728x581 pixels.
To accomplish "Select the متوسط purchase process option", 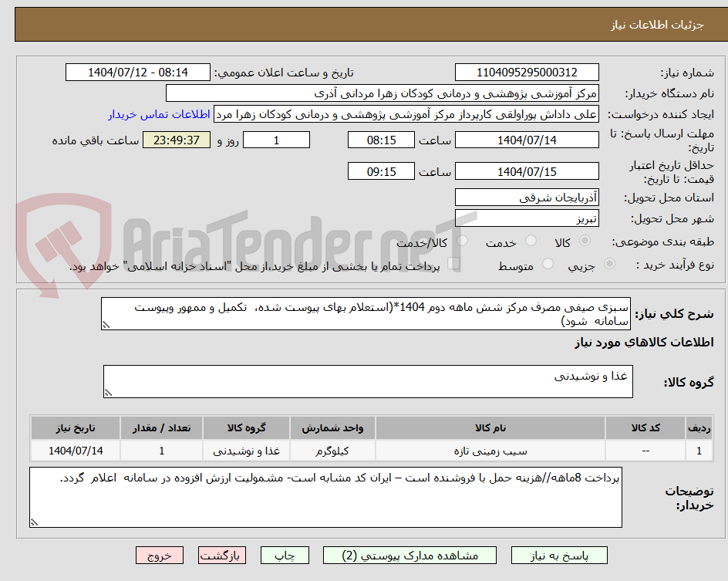I will click(548, 264).
